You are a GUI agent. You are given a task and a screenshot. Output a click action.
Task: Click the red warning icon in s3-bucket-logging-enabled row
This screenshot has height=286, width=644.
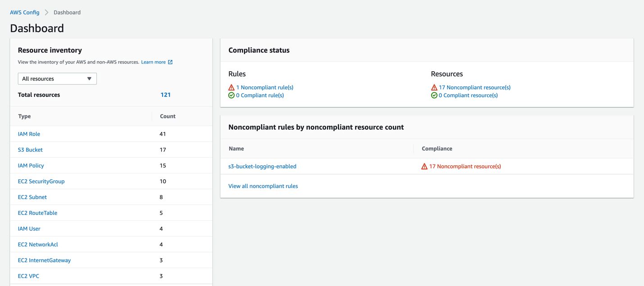coord(424,166)
